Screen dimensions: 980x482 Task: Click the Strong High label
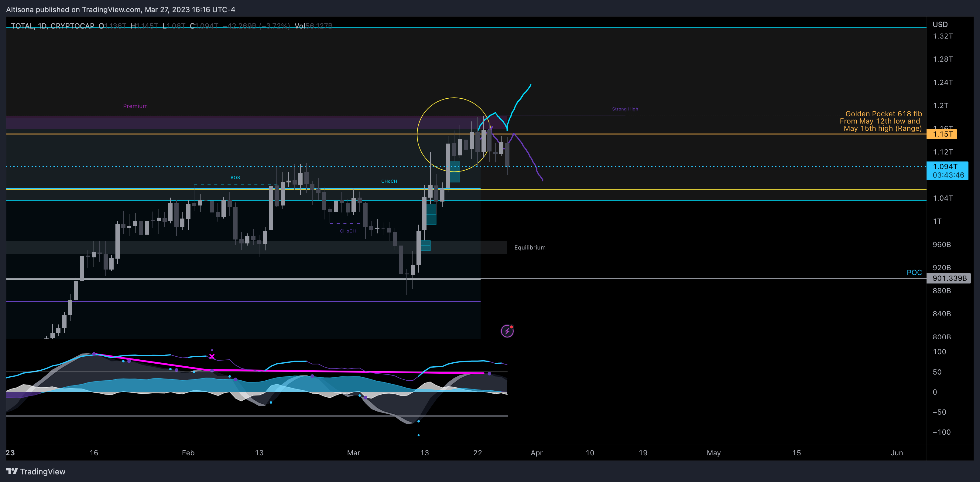coord(625,109)
